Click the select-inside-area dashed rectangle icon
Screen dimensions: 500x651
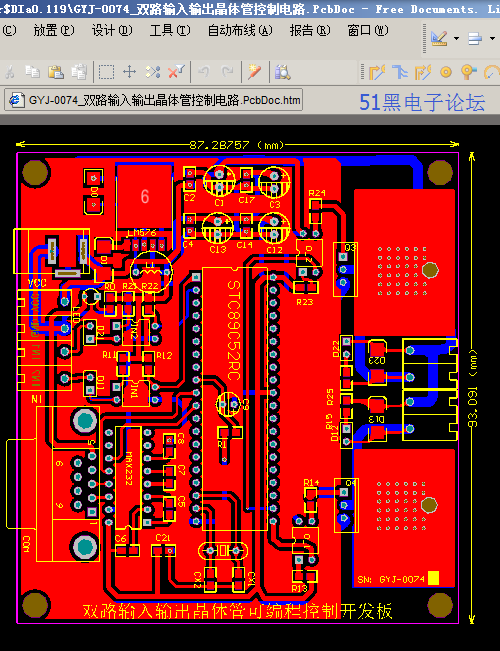click(x=106, y=72)
